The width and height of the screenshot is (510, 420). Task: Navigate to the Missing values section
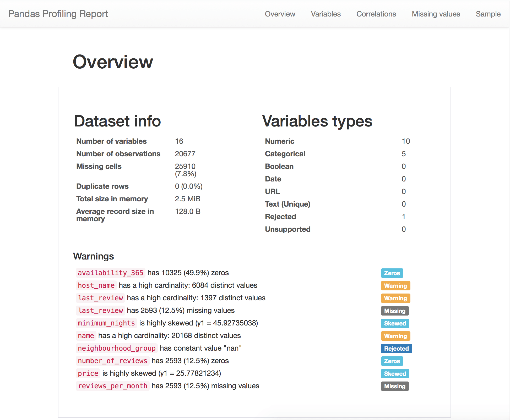tap(436, 14)
